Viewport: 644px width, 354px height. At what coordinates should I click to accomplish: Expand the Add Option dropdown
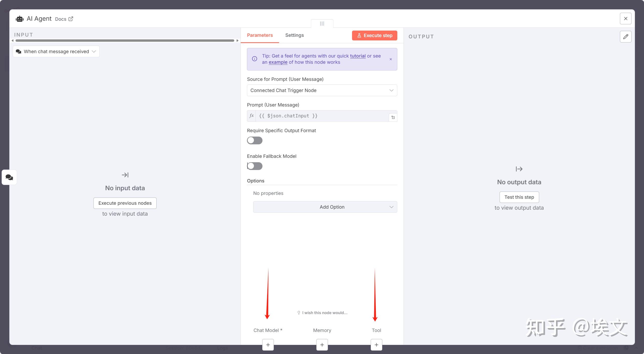pyautogui.click(x=325, y=207)
